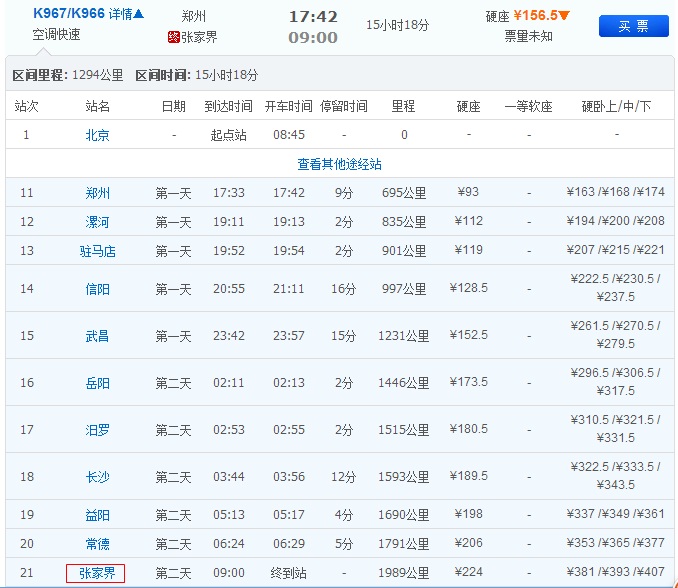Click the red 终 terminal station icon
This screenshot has width=678, height=588.
pos(173,37)
